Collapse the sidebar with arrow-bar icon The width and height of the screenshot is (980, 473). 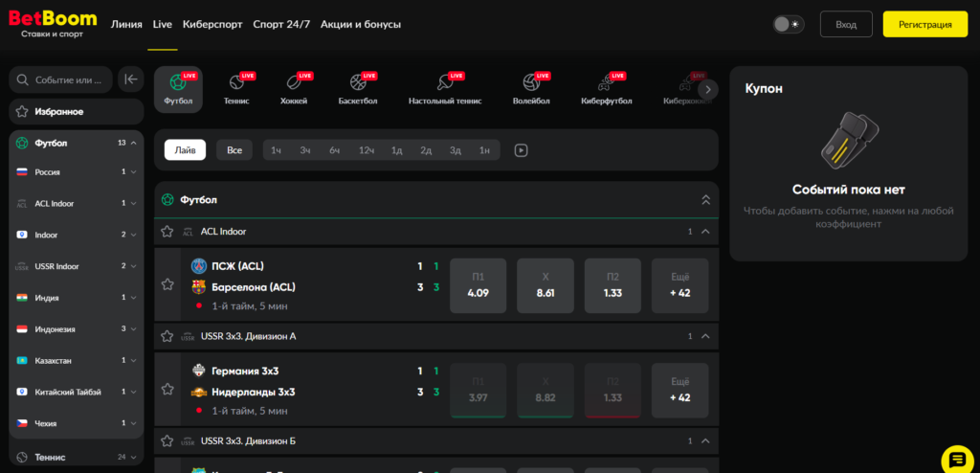(130, 79)
